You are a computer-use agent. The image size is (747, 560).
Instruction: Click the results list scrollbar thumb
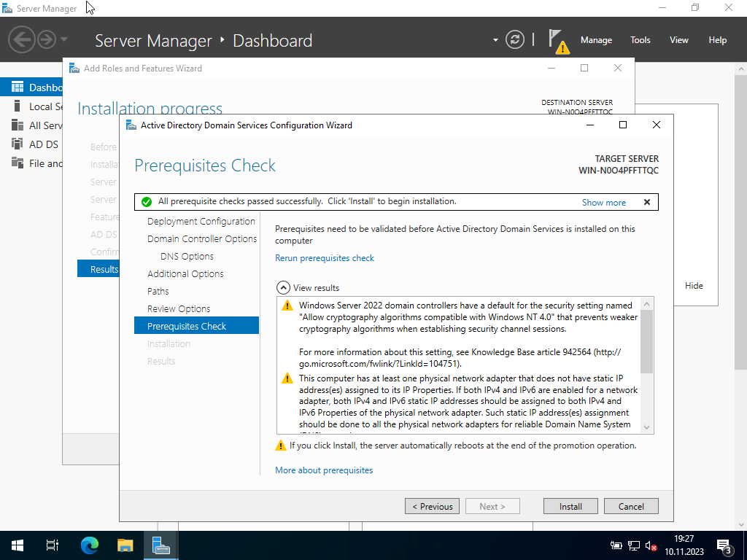pos(646,341)
